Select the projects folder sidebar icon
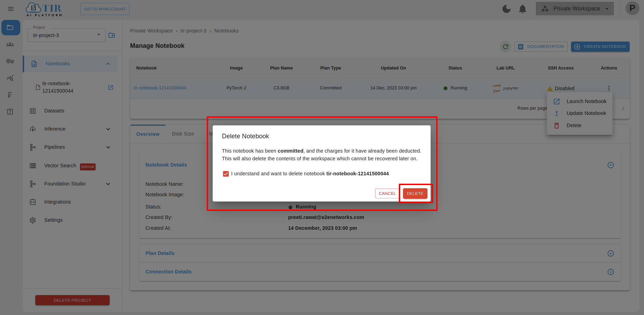Screen dimensions: 644x315 point(10,28)
